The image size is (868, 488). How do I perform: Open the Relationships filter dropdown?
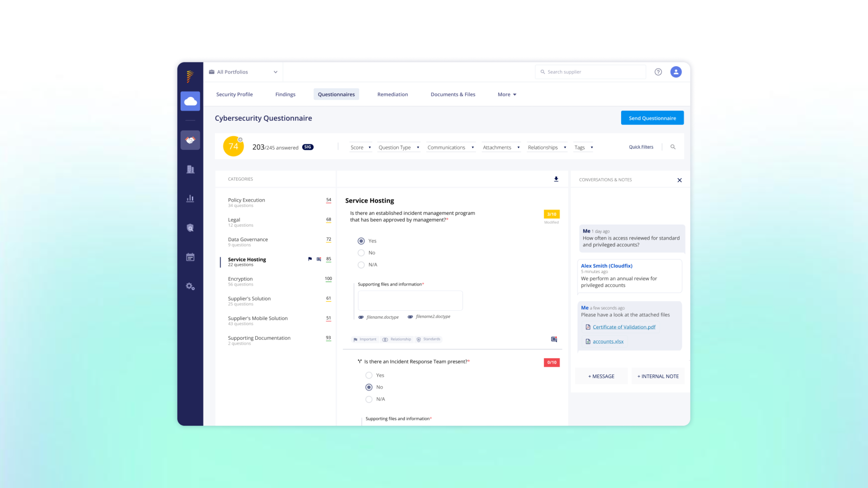point(547,148)
